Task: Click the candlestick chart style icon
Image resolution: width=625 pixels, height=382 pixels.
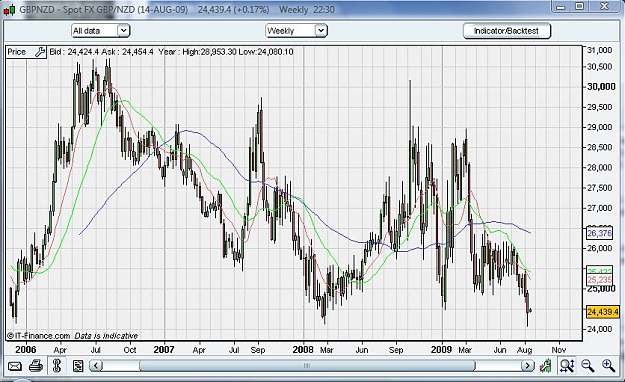Action: point(546,366)
